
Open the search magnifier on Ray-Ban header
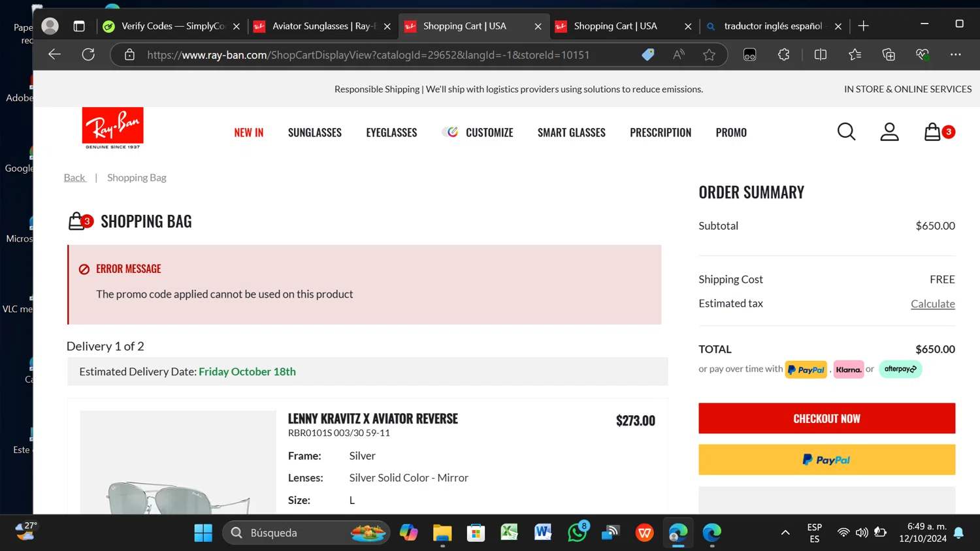point(846,132)
